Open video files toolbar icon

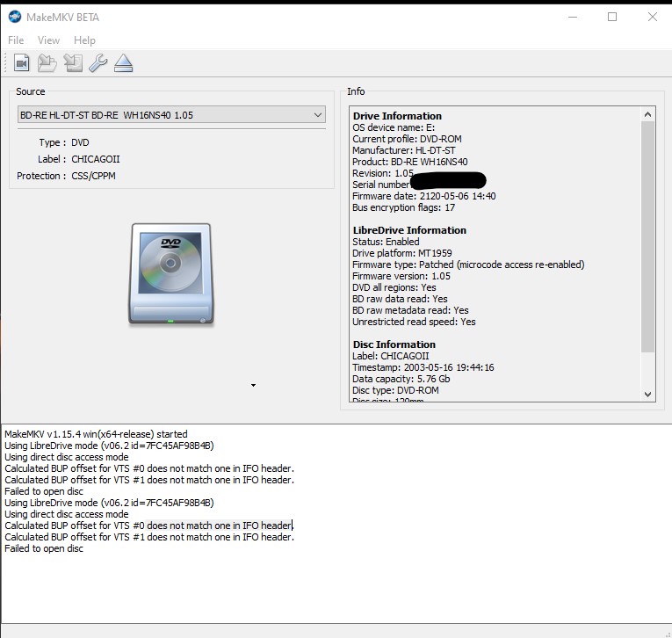click(21, 63)
